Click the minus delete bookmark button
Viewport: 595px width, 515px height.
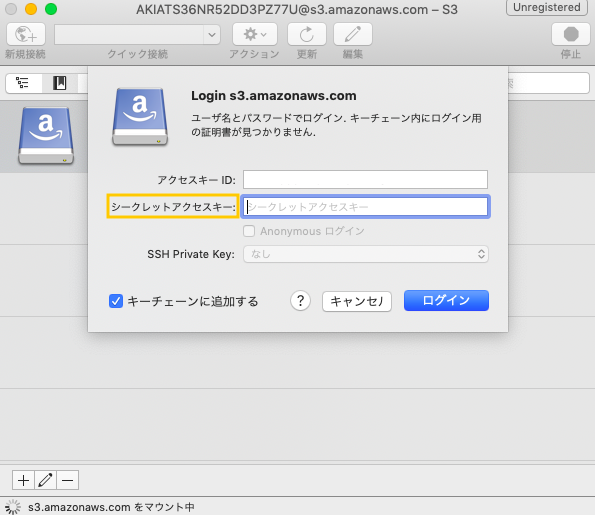point(68,480)
